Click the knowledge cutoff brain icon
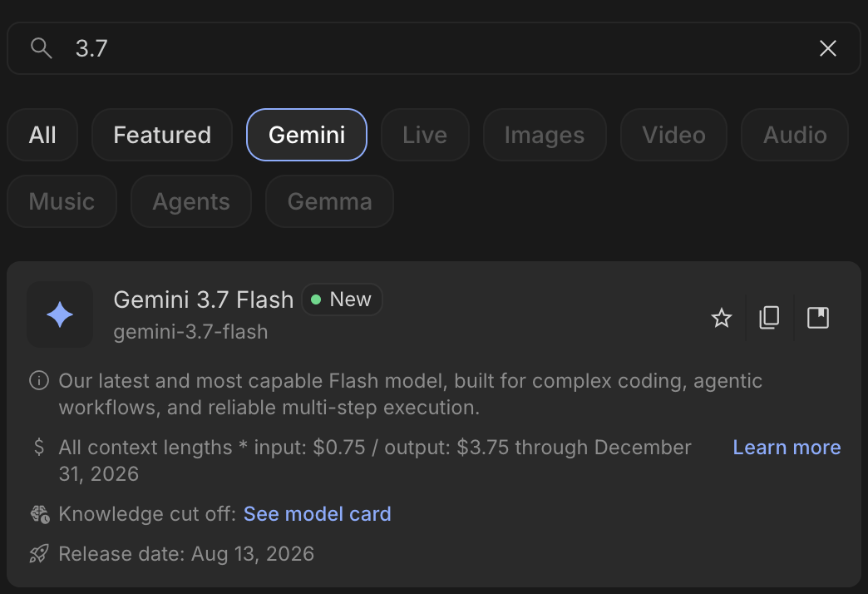Screen dimensions: 868x594 40,514
